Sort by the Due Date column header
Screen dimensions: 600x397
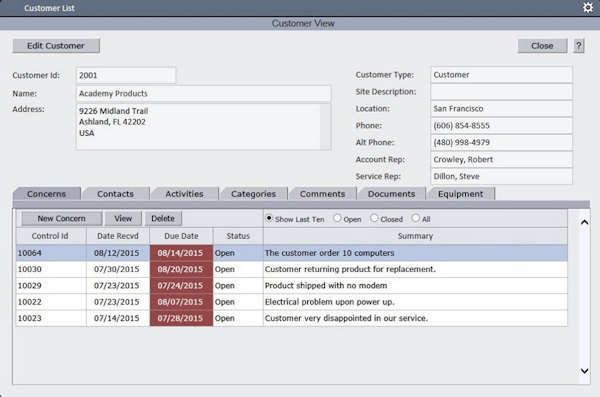[181, 236]
